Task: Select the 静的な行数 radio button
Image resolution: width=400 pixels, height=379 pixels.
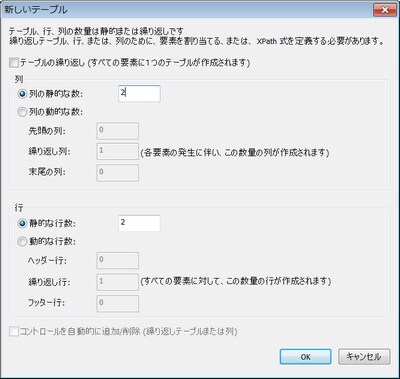Action: click(x=22, y=223)
